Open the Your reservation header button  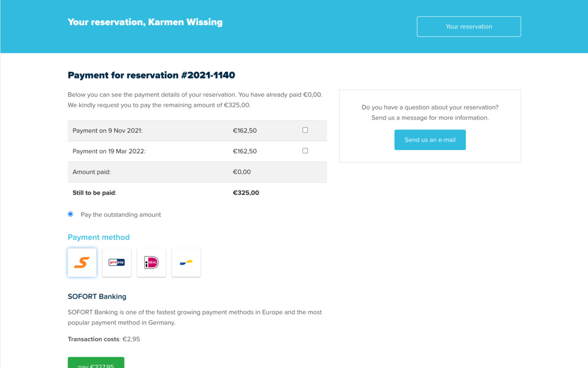click(x=468, y=27)
